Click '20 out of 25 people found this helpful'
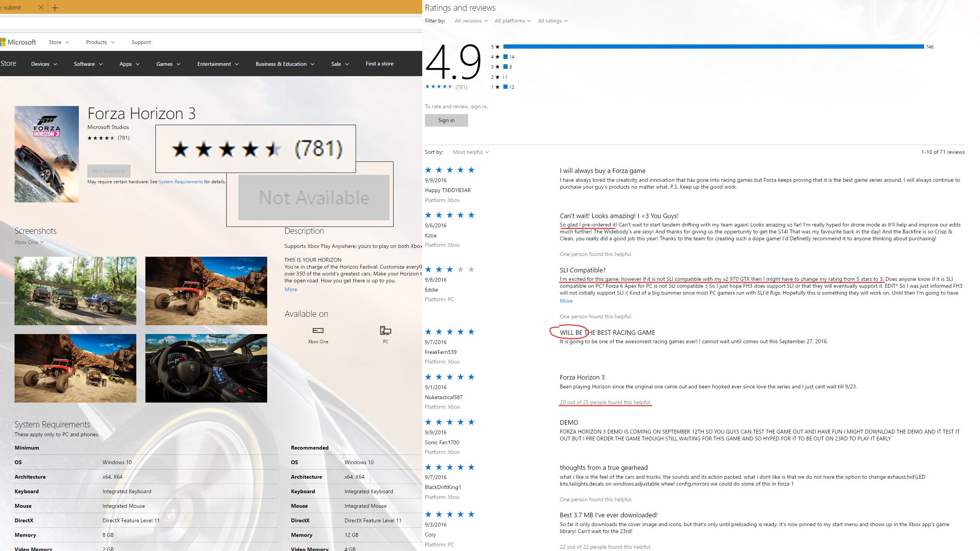Screen dimensions: 980x551 coord(605,402)
